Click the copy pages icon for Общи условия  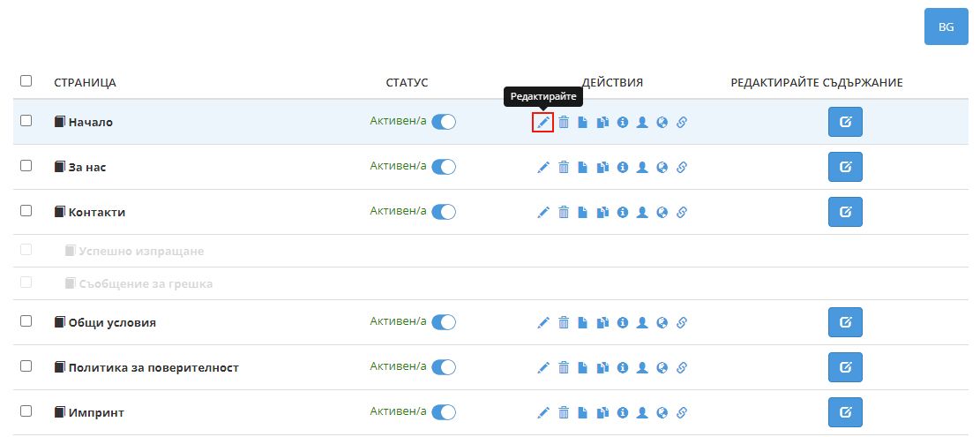click(602, 323)
